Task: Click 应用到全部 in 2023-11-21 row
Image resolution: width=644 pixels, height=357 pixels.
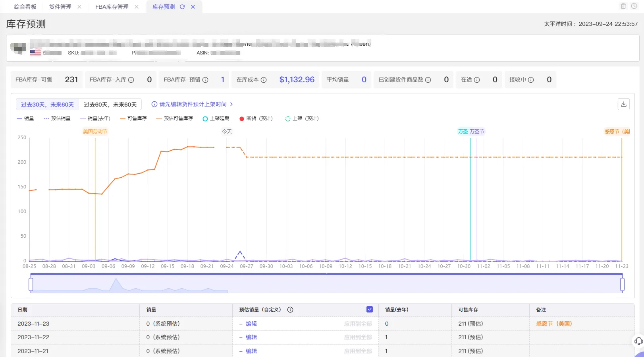Action: pyautogui.click(x=358, y=351)
